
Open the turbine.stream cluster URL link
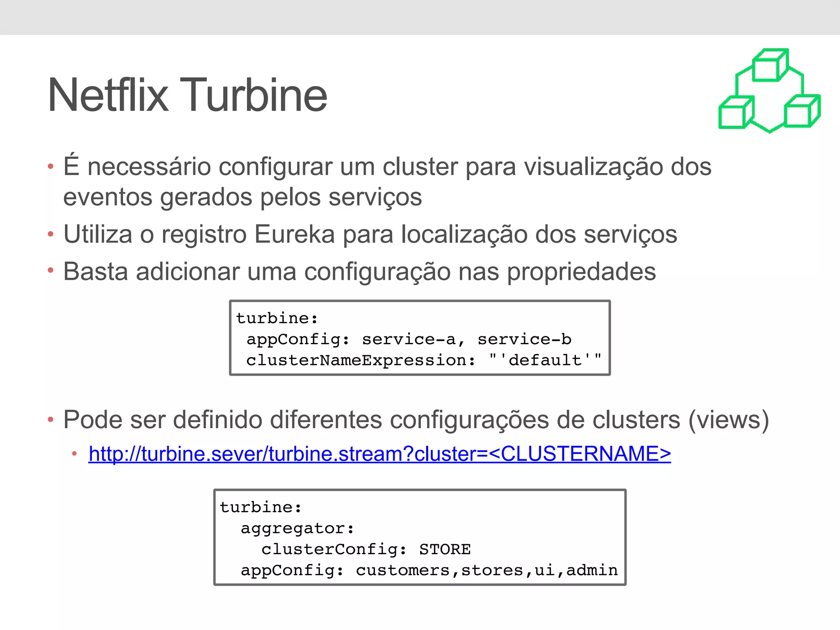tap(380, 454)
